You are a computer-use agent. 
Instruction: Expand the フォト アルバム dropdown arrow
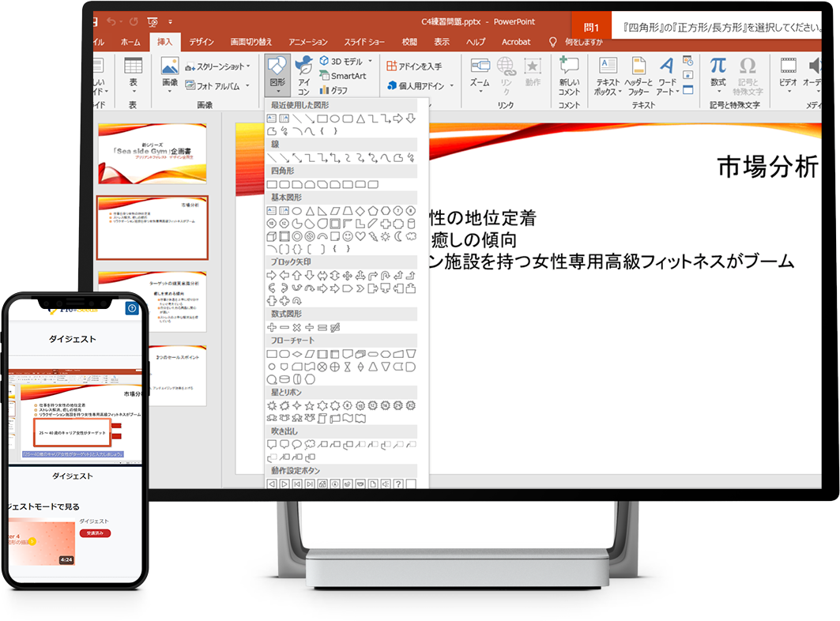247,85
